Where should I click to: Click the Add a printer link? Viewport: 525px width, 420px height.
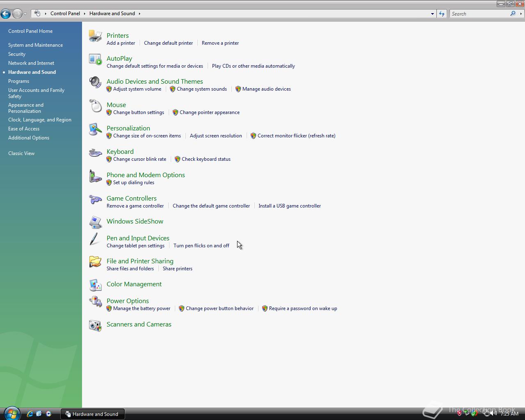coord(121,43)
